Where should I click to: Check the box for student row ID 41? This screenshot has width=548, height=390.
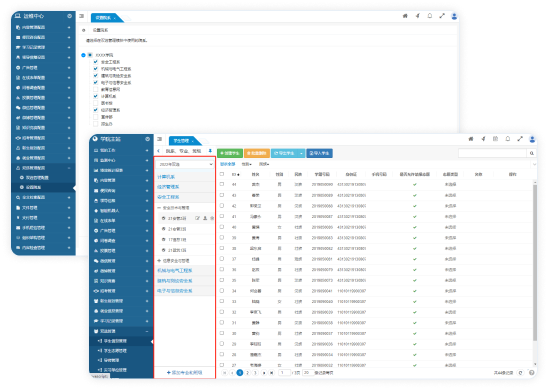pyautogui.click(x=222, y=216)
